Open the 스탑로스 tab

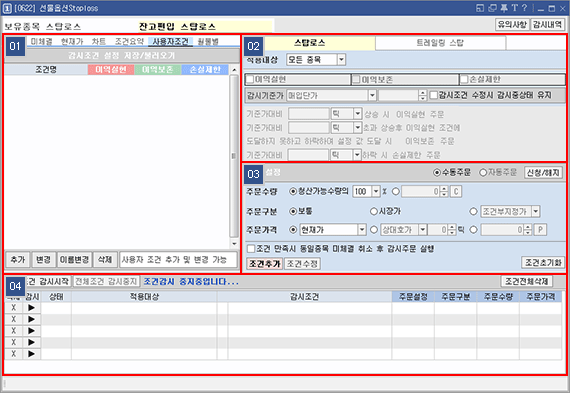point(310,43)
